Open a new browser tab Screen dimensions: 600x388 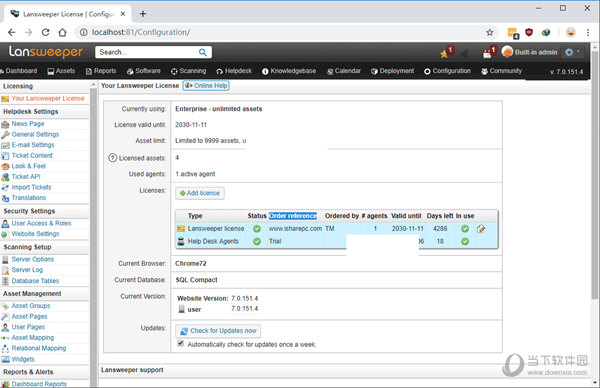pos(143,14)
